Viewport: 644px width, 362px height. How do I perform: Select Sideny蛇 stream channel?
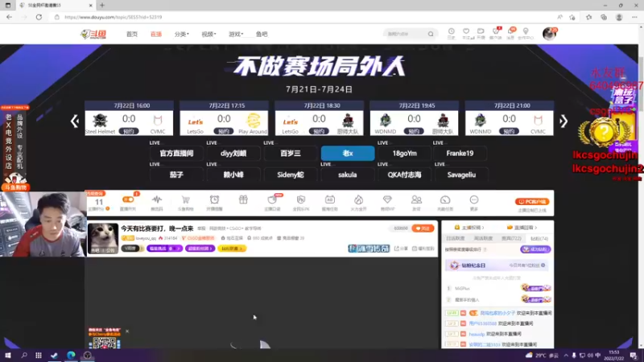click(291, 175)
